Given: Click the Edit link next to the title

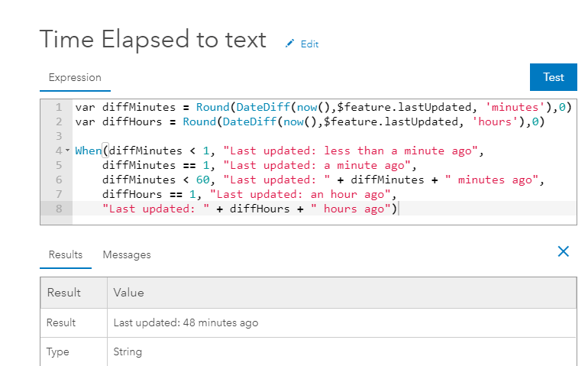Looking at the screenshot, I should (309, 44).
